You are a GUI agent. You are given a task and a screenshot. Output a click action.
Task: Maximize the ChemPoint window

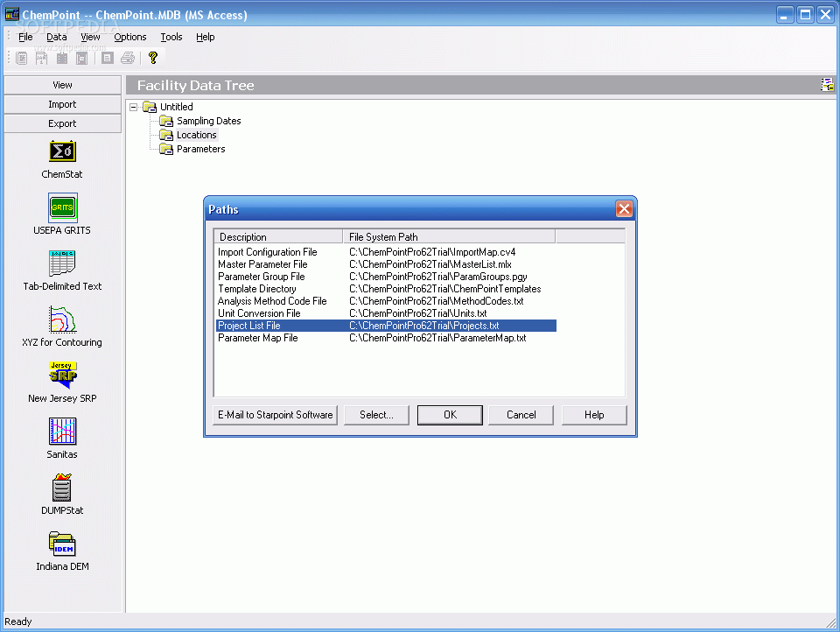805,15
